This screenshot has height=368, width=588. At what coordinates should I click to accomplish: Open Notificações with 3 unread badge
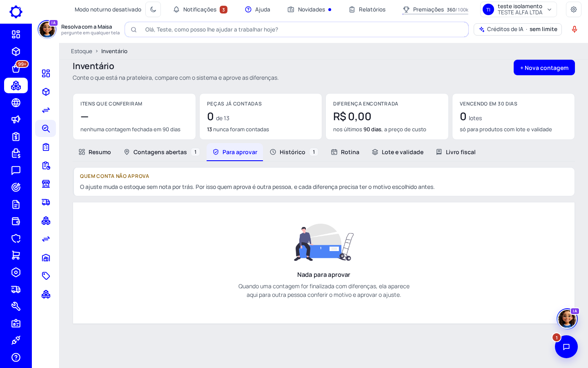[x=200, y=9]
